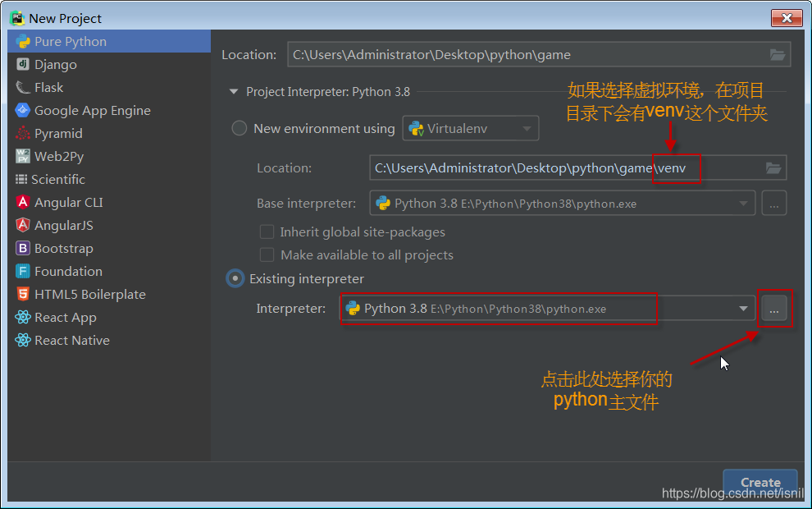
Task: Select Existing interpreter radio button
Action: (235, 278)
